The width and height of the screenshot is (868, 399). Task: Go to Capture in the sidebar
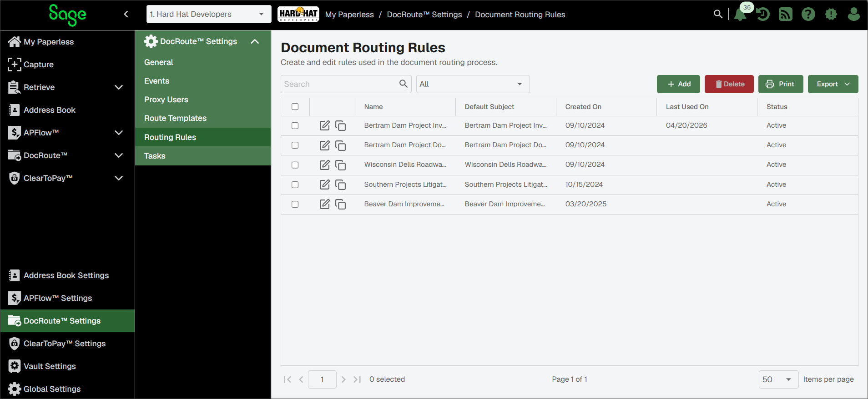(x=67, y=65)
